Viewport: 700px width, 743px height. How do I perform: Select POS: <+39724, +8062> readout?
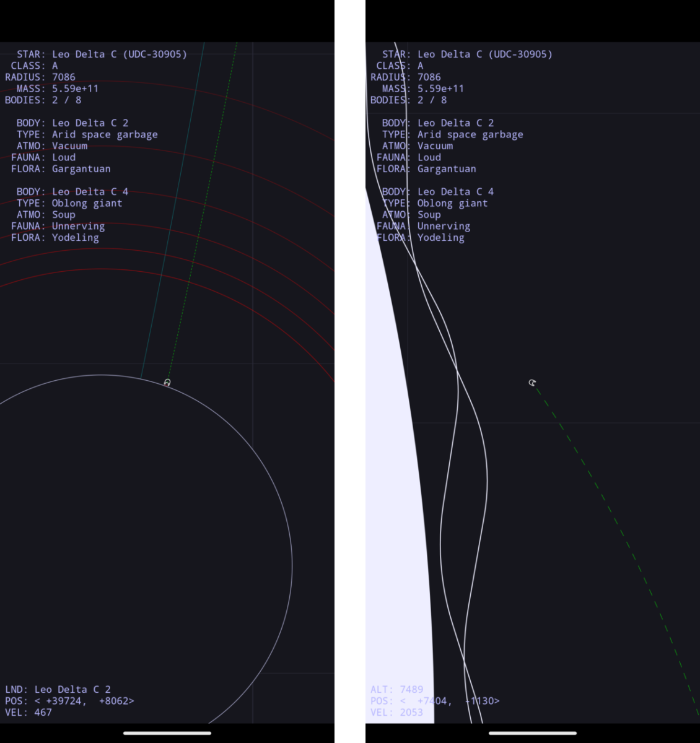(x=69, y=701)
